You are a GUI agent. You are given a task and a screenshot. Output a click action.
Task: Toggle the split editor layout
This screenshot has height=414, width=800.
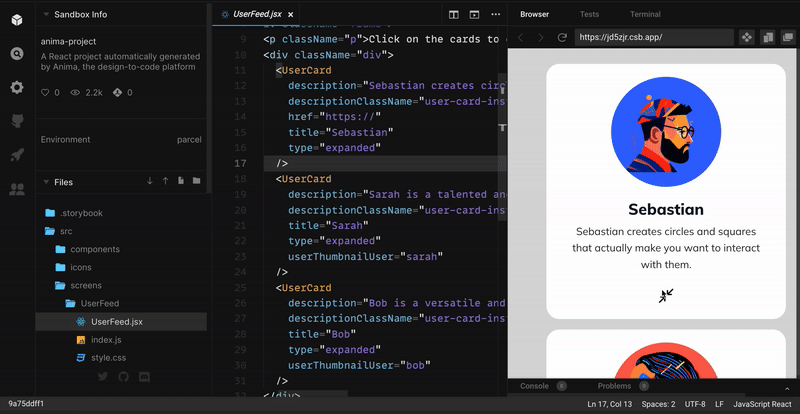(x=453, y=15)
